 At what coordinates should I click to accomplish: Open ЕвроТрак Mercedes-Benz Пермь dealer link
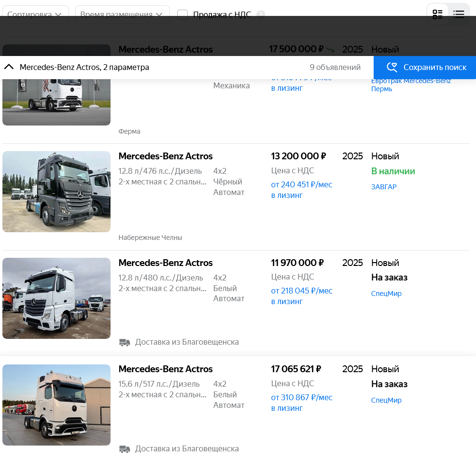tap(411, 84)
